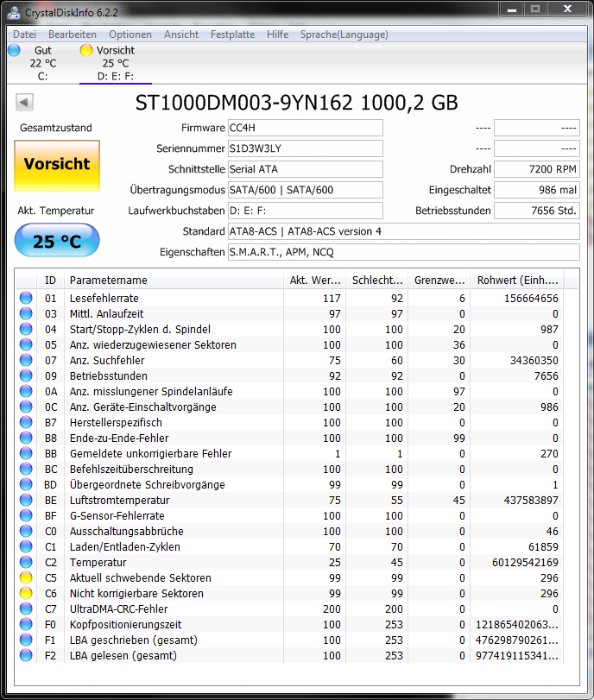594x700 pixels.
Task: Click blue status icon of Lesefehlerrate row
Action: (26, 298)
